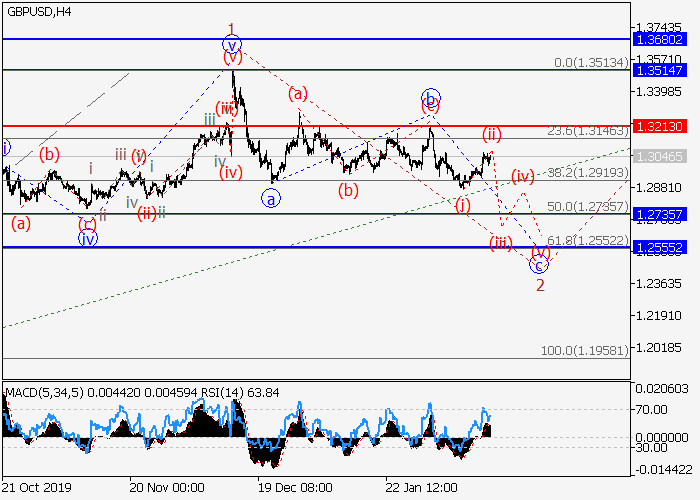Select the MACD(5,34,5) indicator label
700x500 pixels.
click(44, 388)
